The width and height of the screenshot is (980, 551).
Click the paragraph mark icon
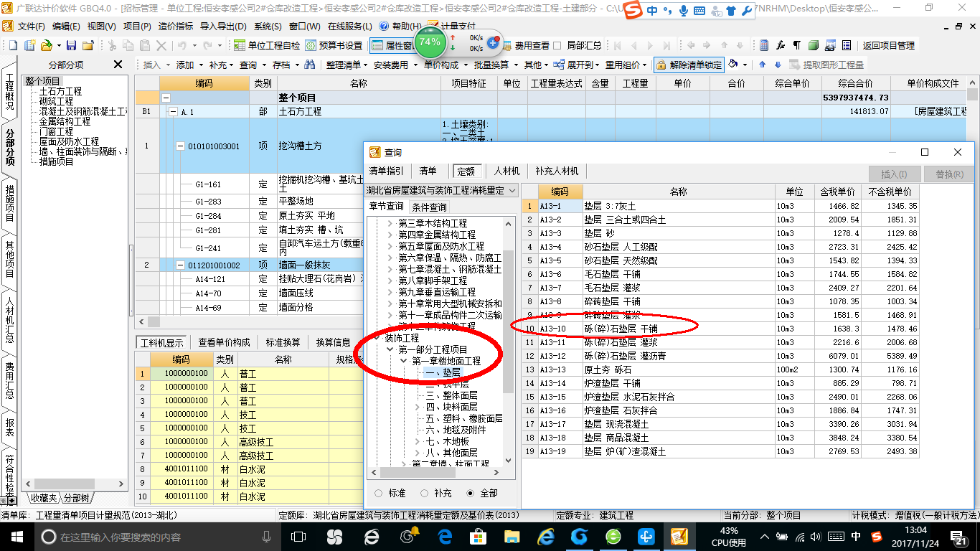click(797, 45)
